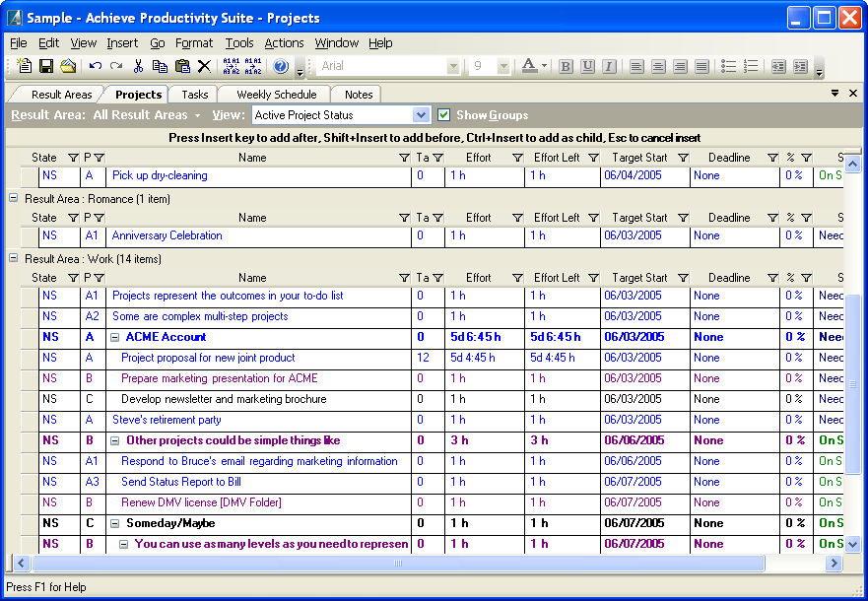Click 'Send Status Report to Bill'
Screen dimensions: 868x601
click(181, 482)
